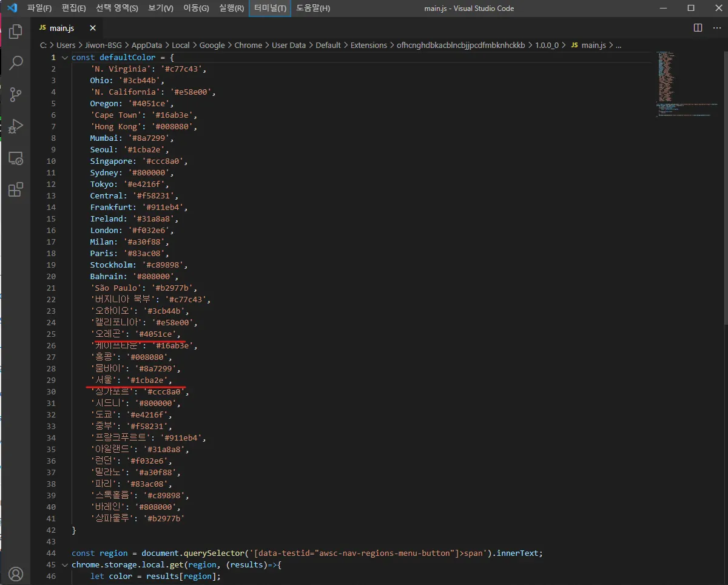Open the Source Control view

16,95
